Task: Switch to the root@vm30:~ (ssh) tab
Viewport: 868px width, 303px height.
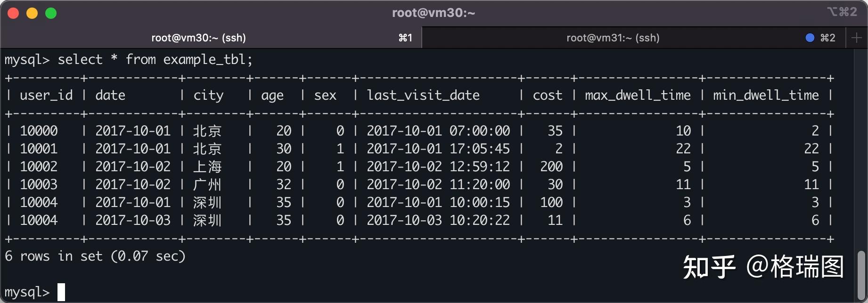Action: pyautogui.click(x=198, y=38)
